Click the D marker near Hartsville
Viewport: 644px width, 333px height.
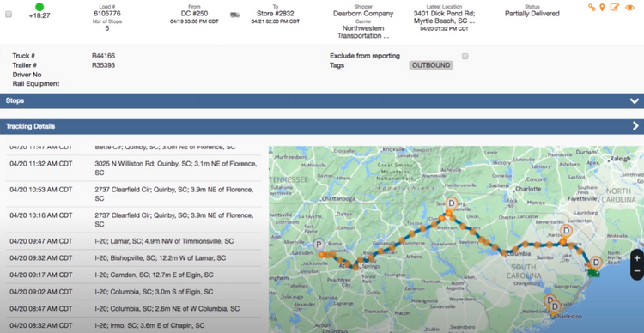pos(566,231)
